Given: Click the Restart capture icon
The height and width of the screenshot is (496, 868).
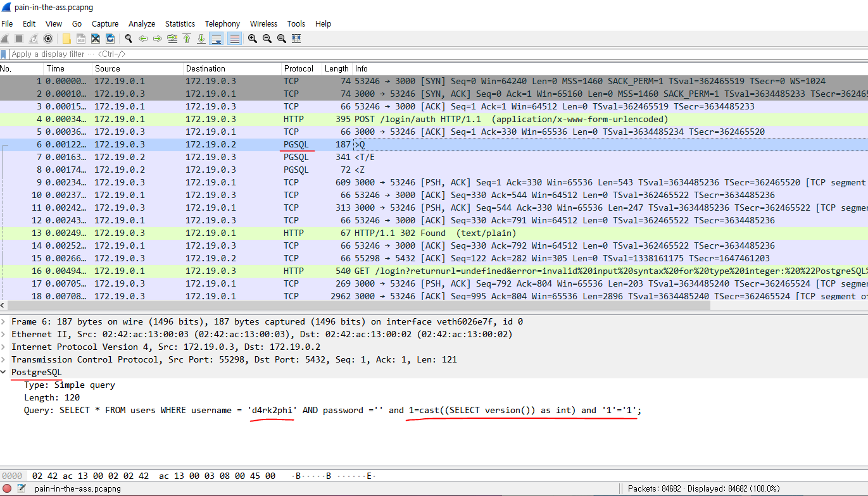Looking at the screenshot, I should (x=34, y=39).
